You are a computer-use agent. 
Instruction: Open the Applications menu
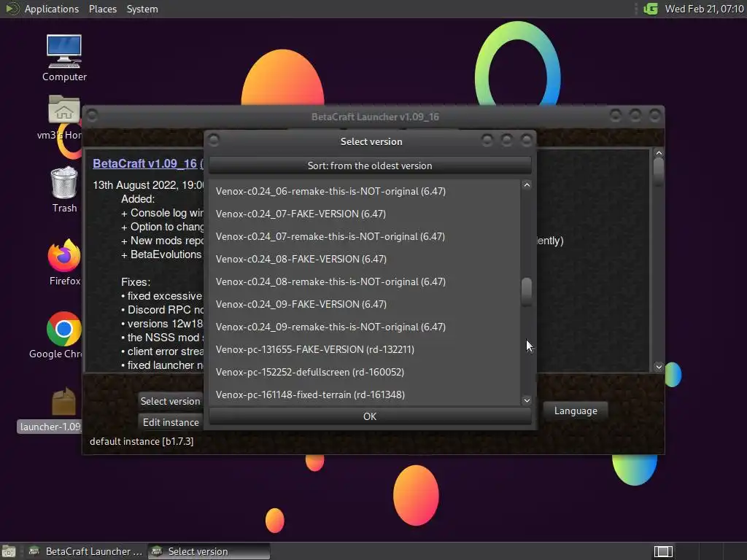tap(52, 9)
